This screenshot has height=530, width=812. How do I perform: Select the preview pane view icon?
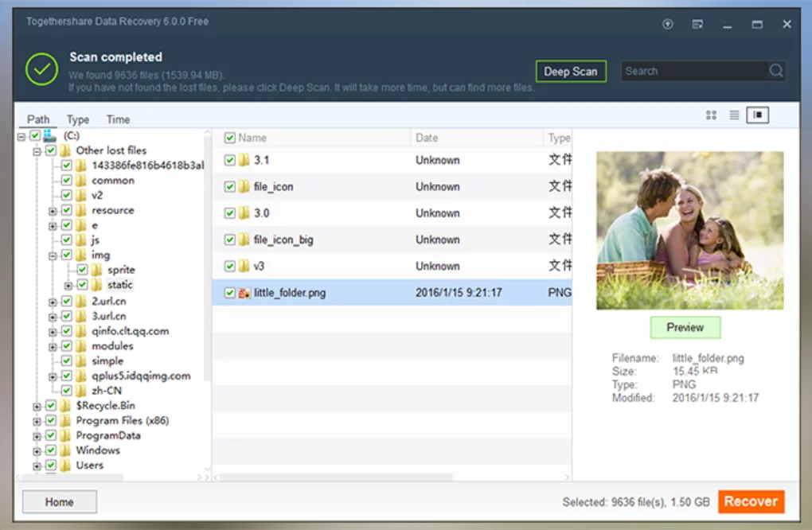(757, 115)
